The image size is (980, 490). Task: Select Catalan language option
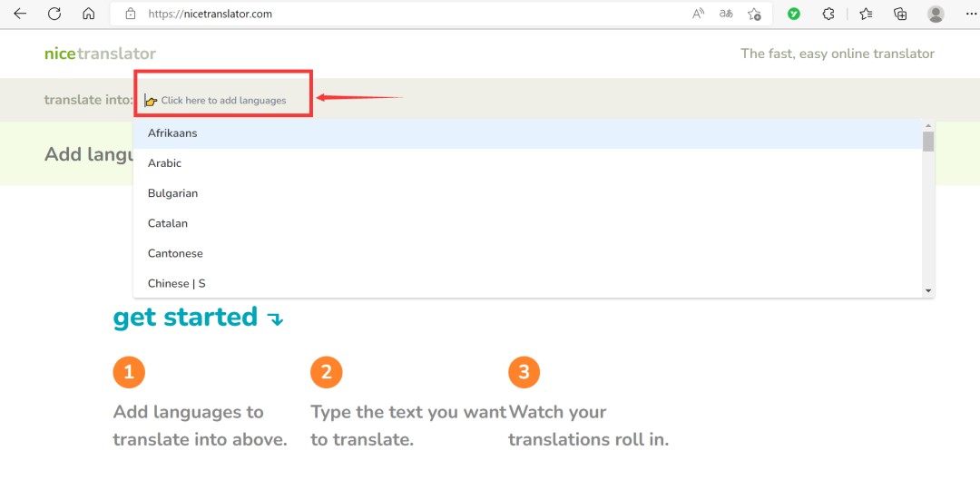[168, 223]
